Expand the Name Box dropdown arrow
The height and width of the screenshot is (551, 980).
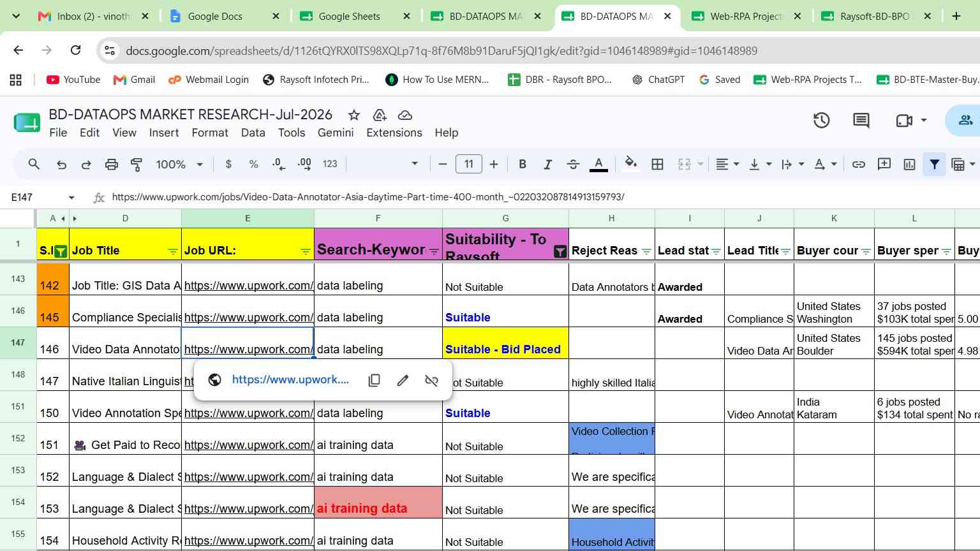coord(71,198)
